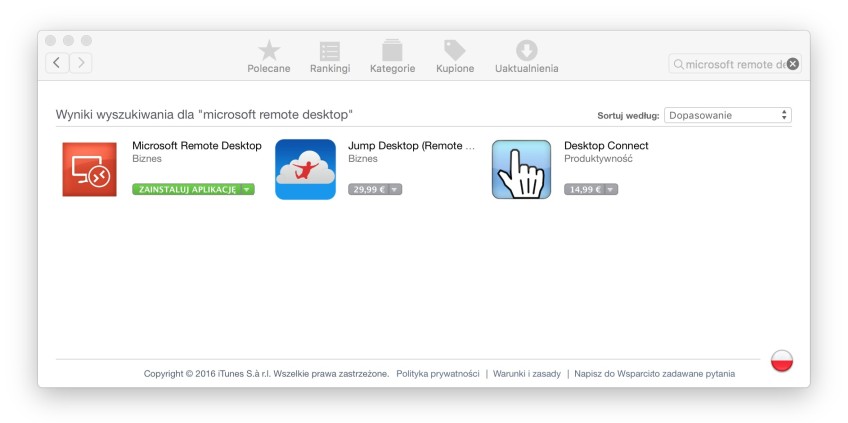The width and height of the screenshot is (848, 423).
Task: Click the Jump Desktop cloud app icon
Action: tap(305, 169)
